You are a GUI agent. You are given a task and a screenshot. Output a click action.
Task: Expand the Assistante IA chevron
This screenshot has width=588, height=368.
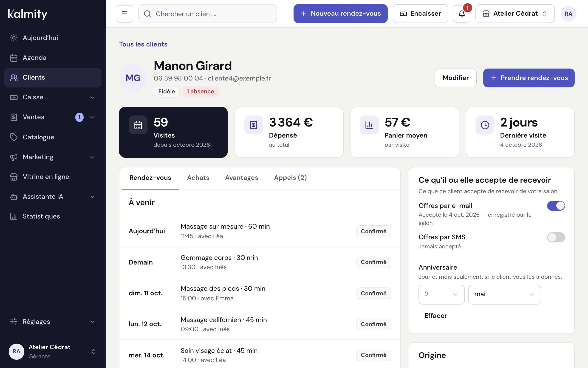tap(92, 197)
